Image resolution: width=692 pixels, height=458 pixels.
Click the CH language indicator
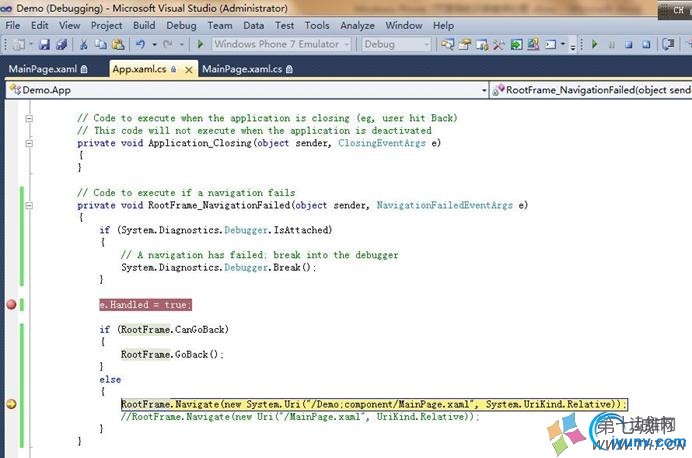tap(678, 10)
